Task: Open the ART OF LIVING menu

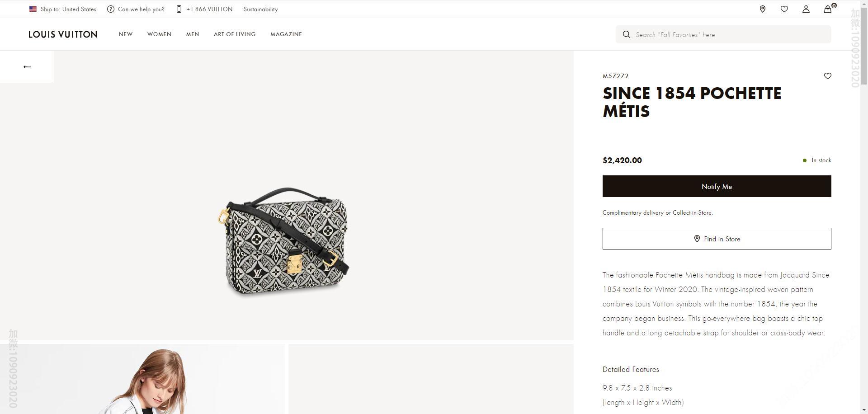Action: tap(235, 34)
